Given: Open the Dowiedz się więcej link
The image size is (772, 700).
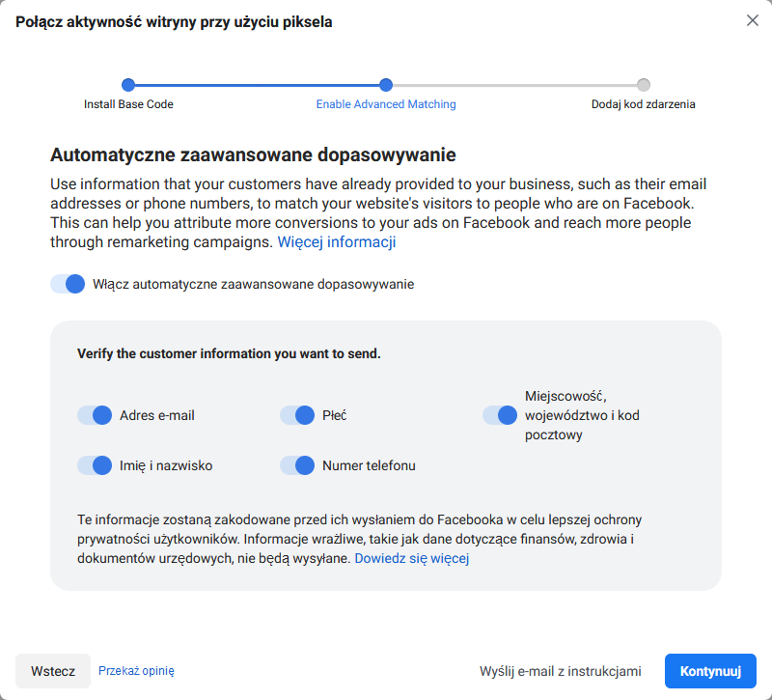Looking at the screenshot, I should pos(411,558).
